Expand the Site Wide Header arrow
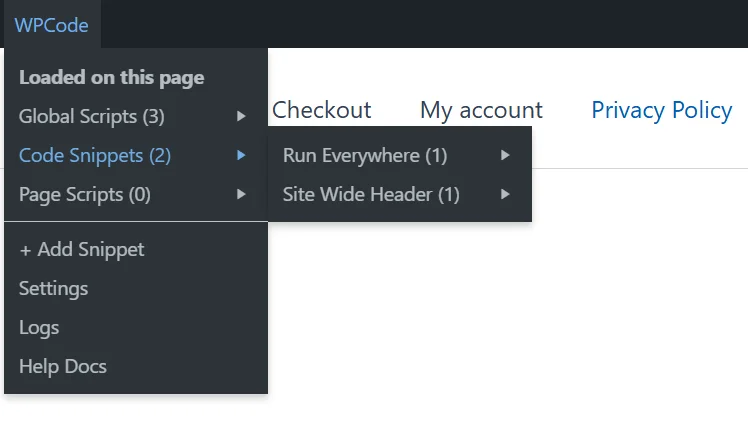Image resolution: width=748 pixels, height=430 pixels. [505, 195]
